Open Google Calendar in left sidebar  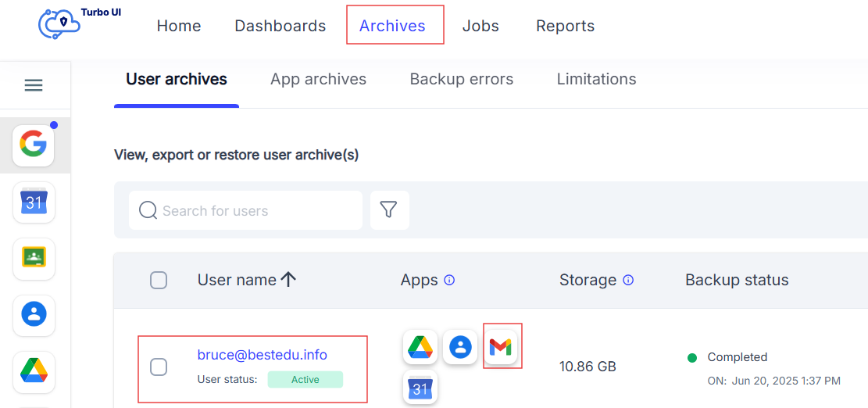pyautogui.click(x=34, y=202)
